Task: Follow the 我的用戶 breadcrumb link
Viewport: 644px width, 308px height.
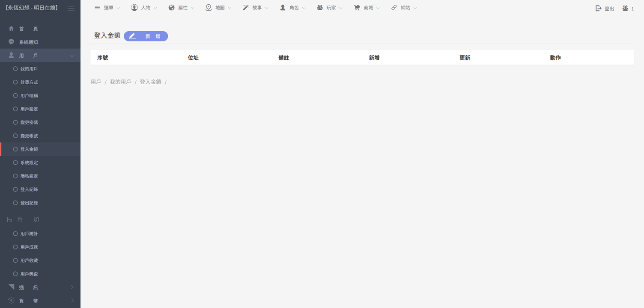Action: point(120,82)
